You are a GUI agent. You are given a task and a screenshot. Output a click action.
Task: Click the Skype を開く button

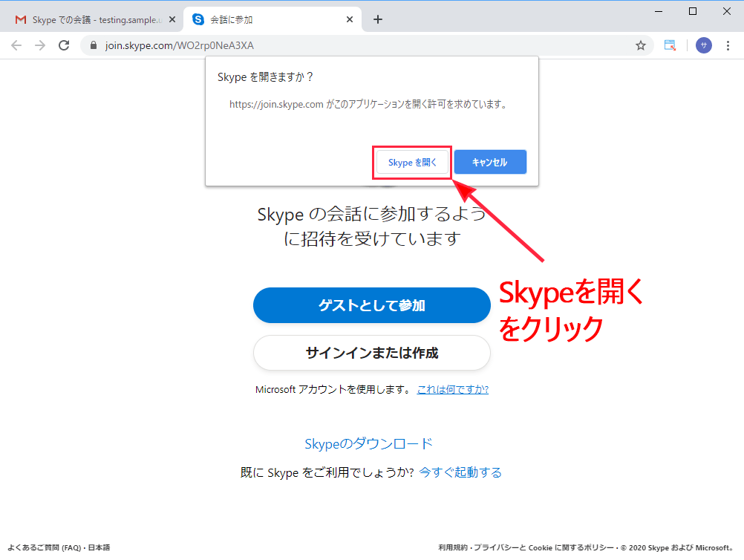point(412,163)
